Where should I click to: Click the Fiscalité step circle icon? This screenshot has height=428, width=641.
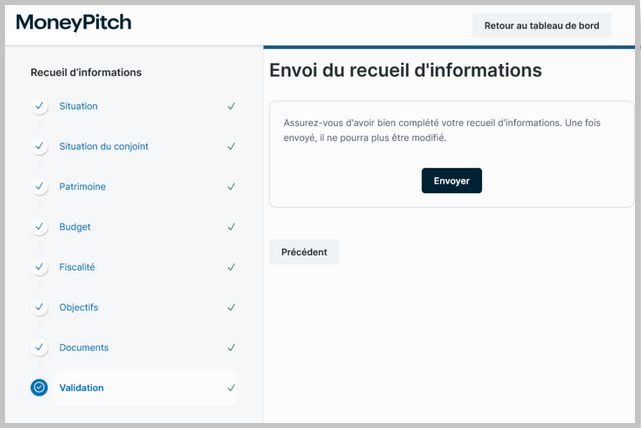point(39,267)
